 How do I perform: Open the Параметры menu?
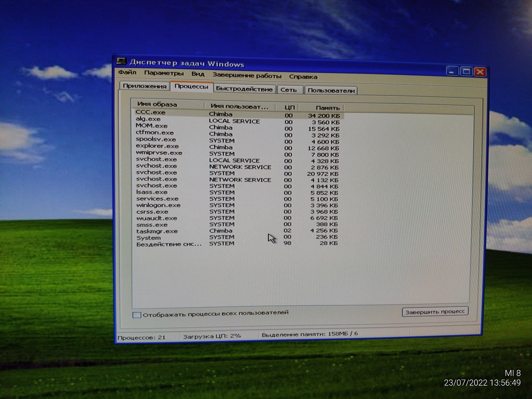[x=164, y=73]
